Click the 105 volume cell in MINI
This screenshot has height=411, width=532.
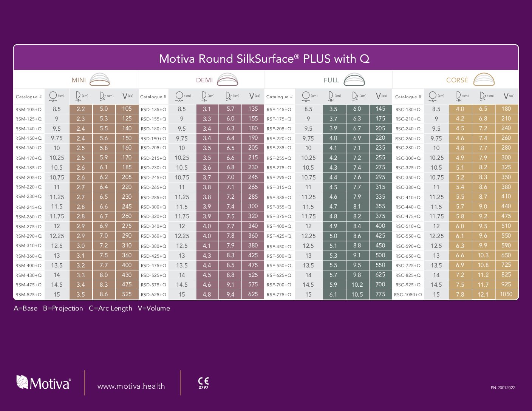[x=127, y=109]
